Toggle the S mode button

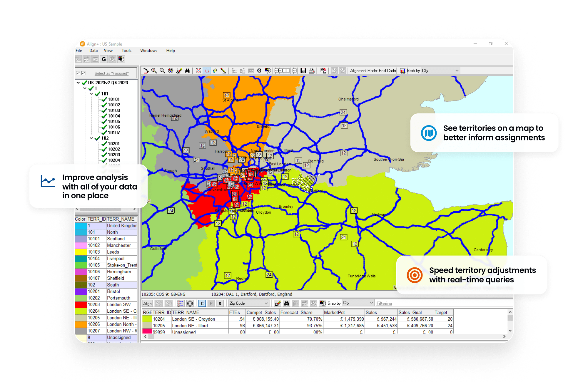220,304
